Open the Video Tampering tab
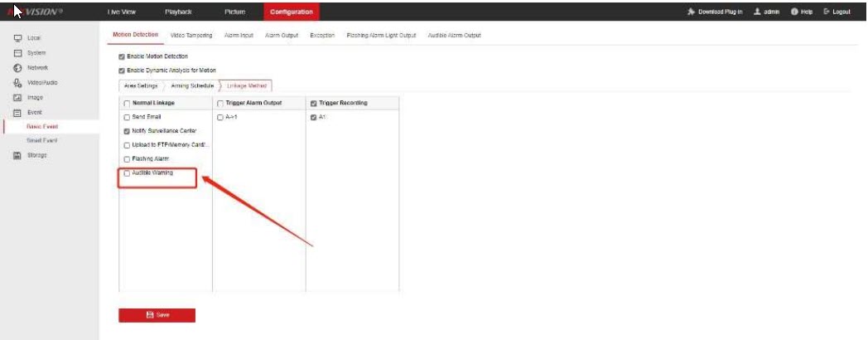Image resolution: width=868 pixels, height=340 pixels. 191,35
